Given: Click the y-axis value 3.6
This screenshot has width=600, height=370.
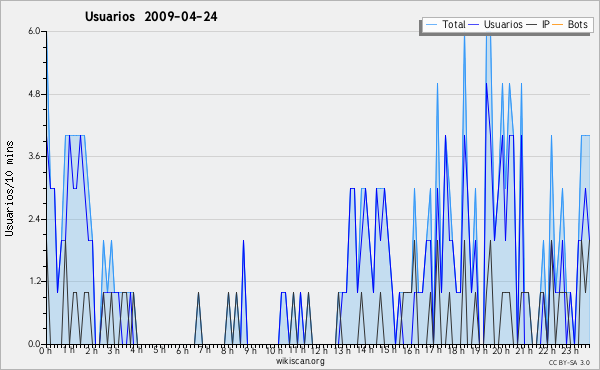Looking at the screenshot, I should (x=34, y=156).
